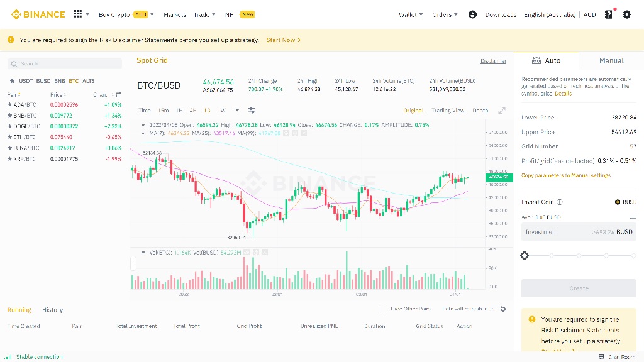This screenshot has height=362, width=644.
Task: Filter pair list by USDT market
Action: tap(25, 81)
